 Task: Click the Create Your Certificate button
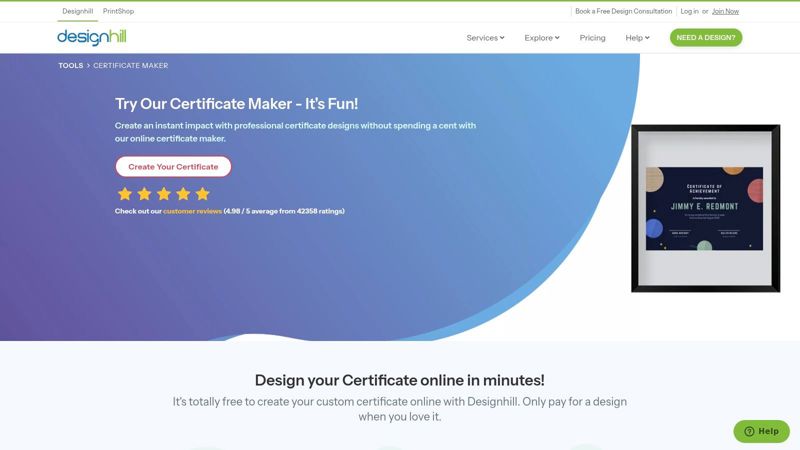pyautogui.click(x=173, y=167)
